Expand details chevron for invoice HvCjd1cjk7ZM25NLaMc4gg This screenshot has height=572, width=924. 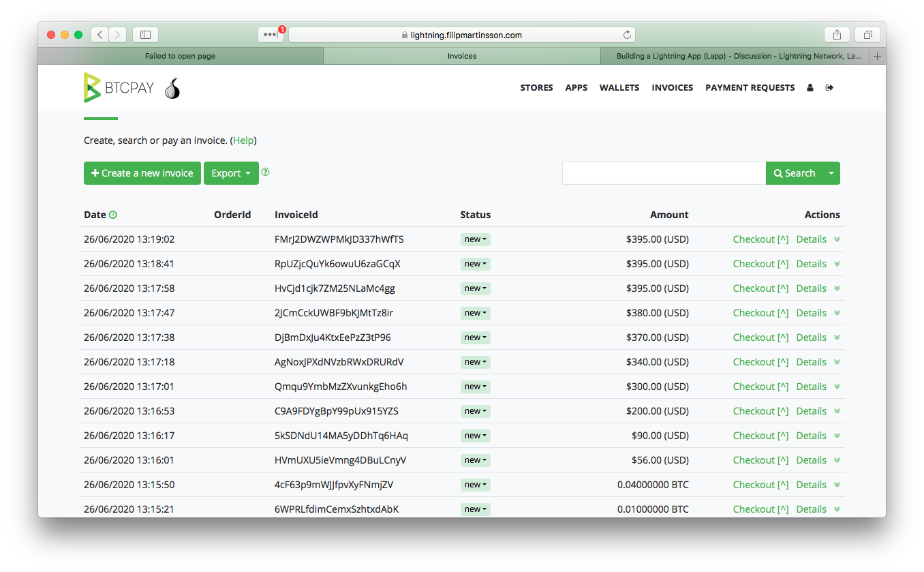[837, 288]
